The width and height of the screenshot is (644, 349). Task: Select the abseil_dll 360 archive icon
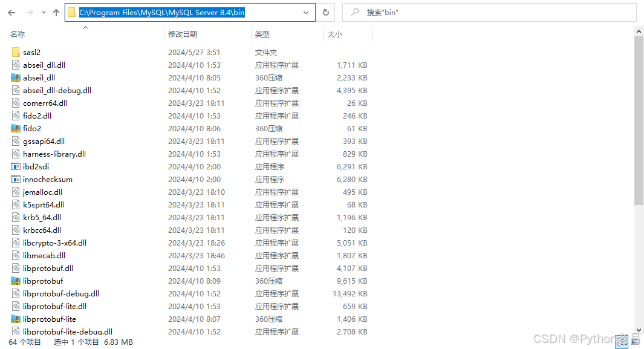coord(16,77)
